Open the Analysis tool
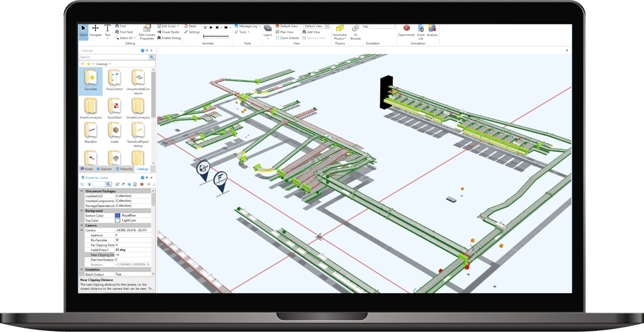Image resolution: width=644 pixels, height=332 pixels. click(432, 31)
